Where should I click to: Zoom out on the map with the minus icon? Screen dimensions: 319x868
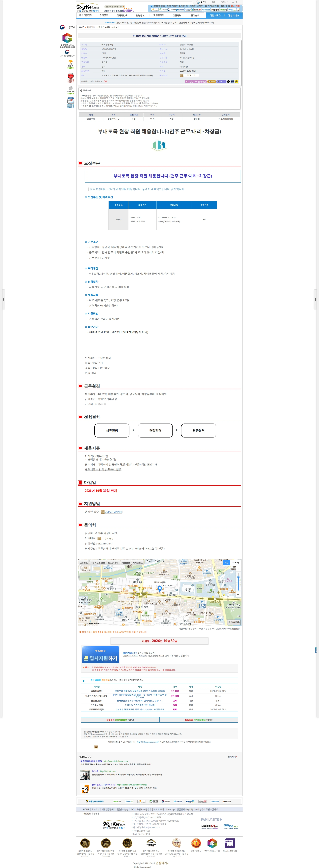[x=238, y=594]
